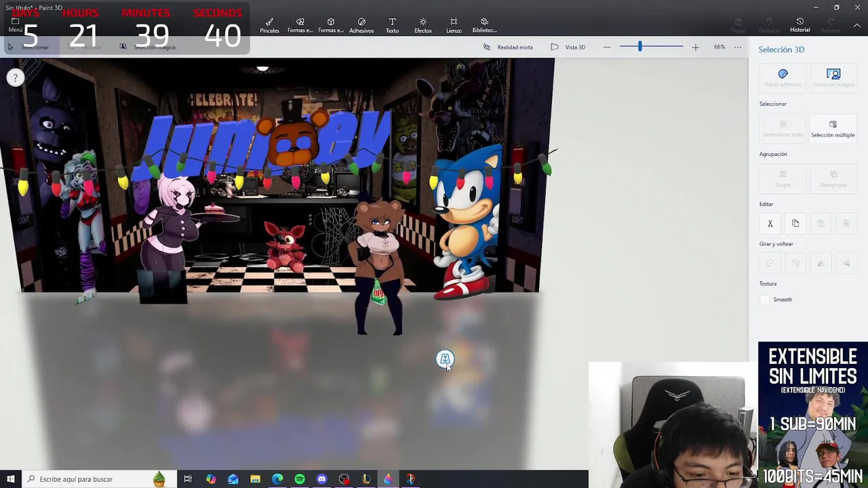Screen dimensions: 868x488
Task: Toggle Vista 3D view
Action: point(568,47)
